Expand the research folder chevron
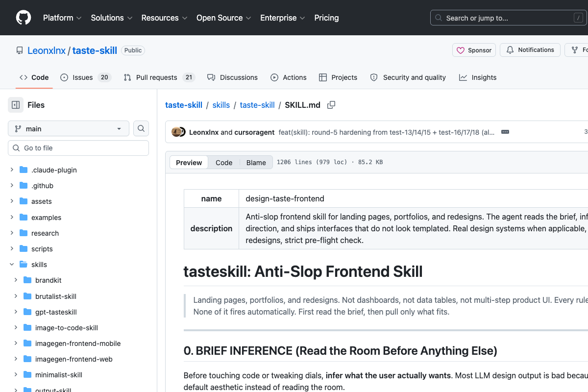 [12, 233]
